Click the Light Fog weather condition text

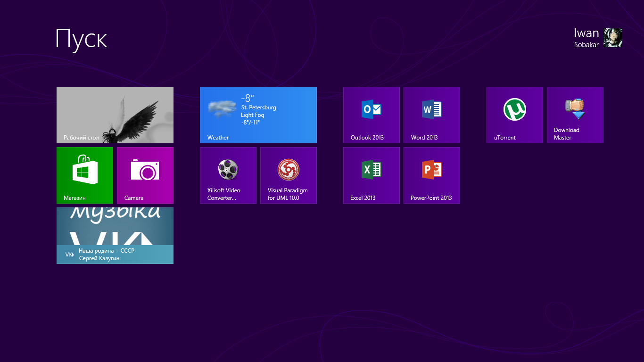(x=253, y=115)
